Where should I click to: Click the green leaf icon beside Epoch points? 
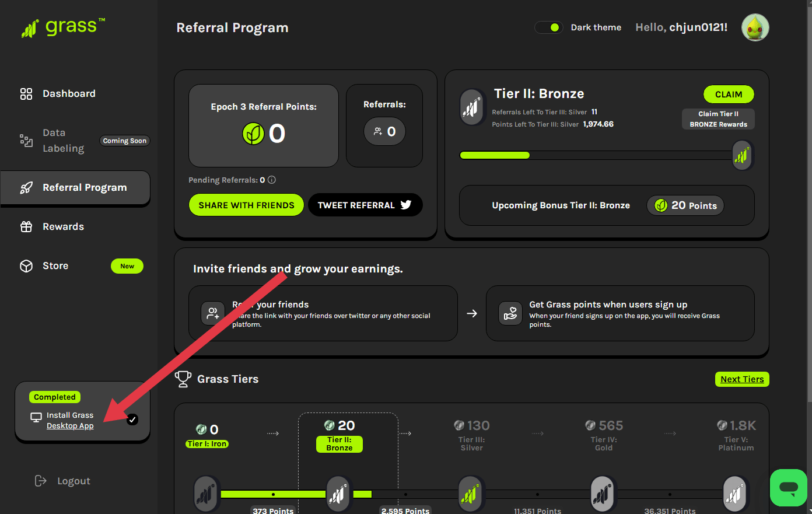tap(253, 134)
